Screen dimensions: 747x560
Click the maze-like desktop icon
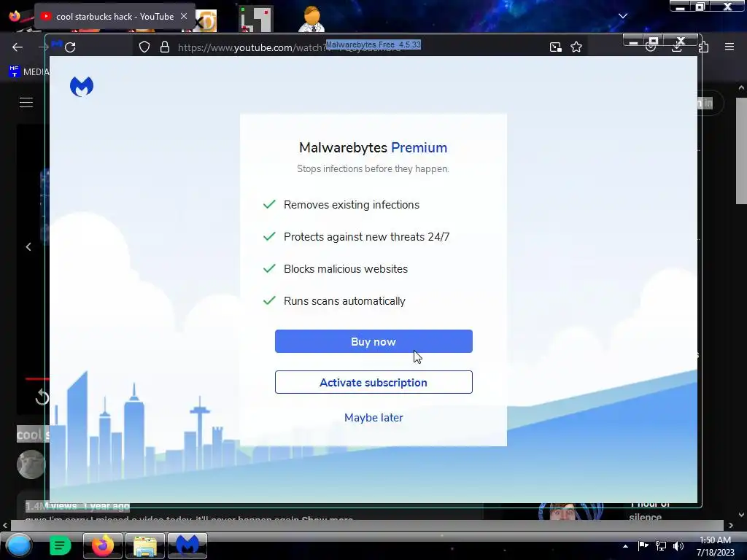[x=256, y=19]
